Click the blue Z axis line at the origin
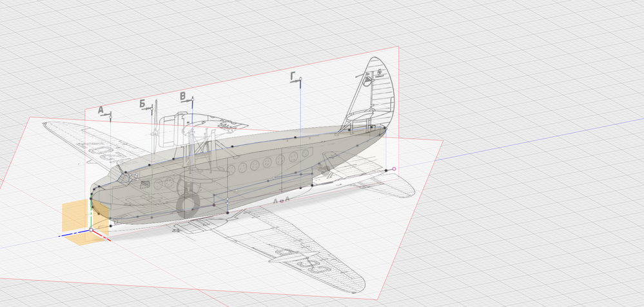This screenshot has height=307, width=644. click(x=74, y=233)
